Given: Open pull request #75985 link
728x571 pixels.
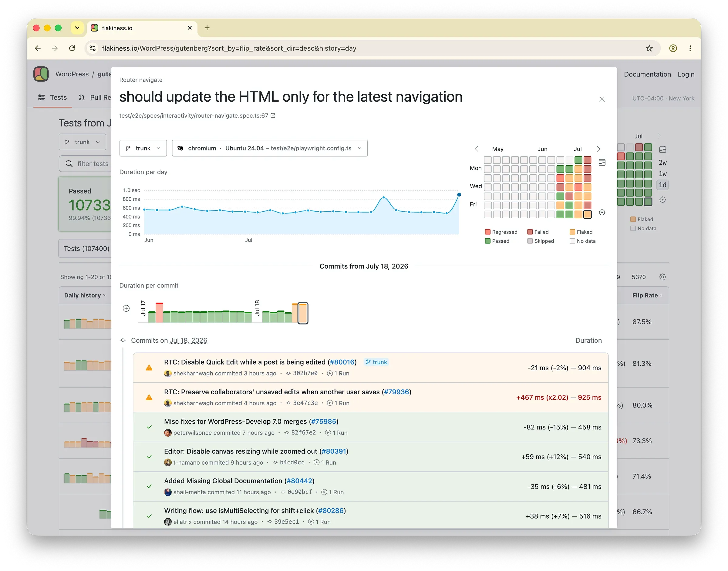Looking at the screenshot, I should [323, 421].
